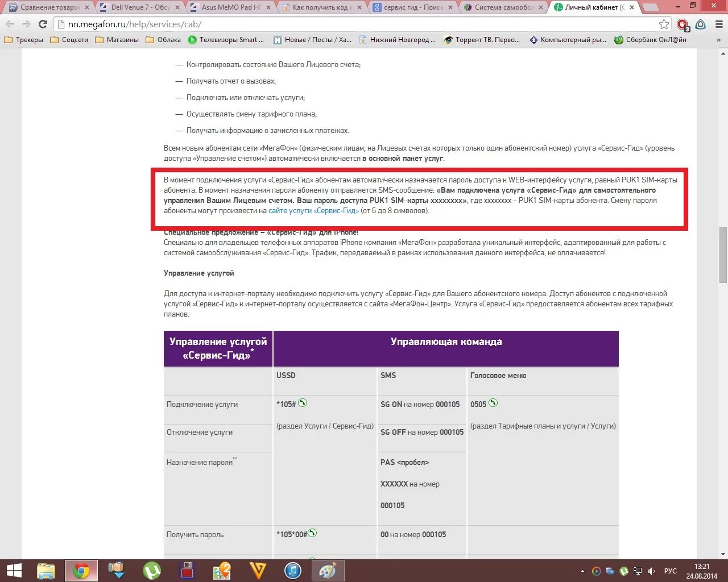The height and width of the screenshot is (582, 728).
Task: Click the Назначение пароля row label
Action: 201,462
